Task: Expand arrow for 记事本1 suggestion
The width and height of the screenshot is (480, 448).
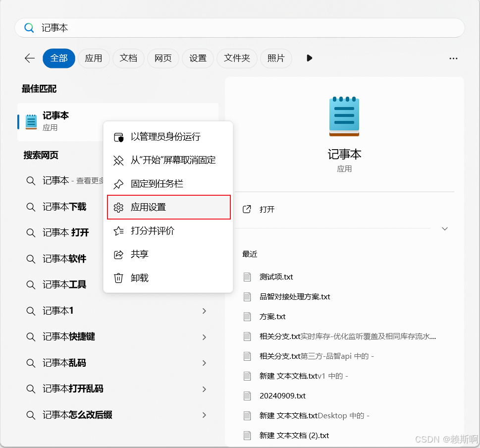Action: tap(204, 311)
